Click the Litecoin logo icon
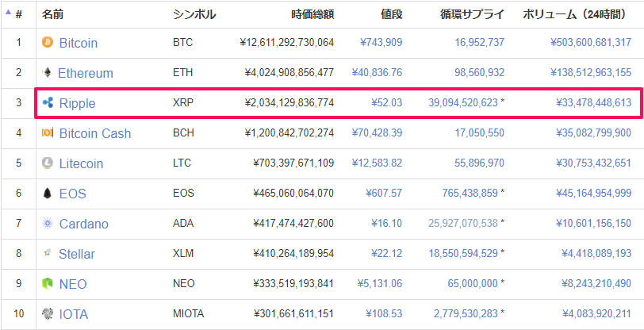Viewport: 644px width, 330px height. (x=48, y=163)
